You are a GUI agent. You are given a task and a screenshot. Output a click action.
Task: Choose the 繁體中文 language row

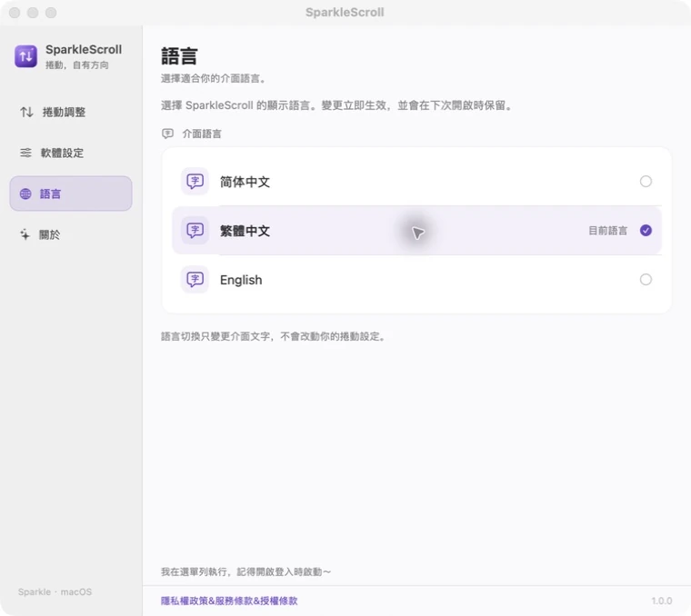416,230
